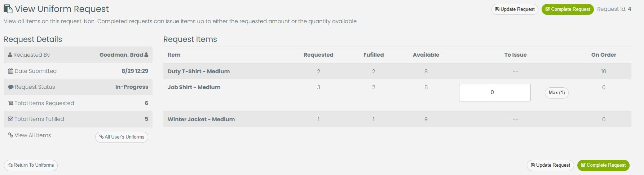Screen dimensions: 644x175
Task: Select the Winter Jacket - Medium row
Action: pyautogui.click(x=201, y=119)
